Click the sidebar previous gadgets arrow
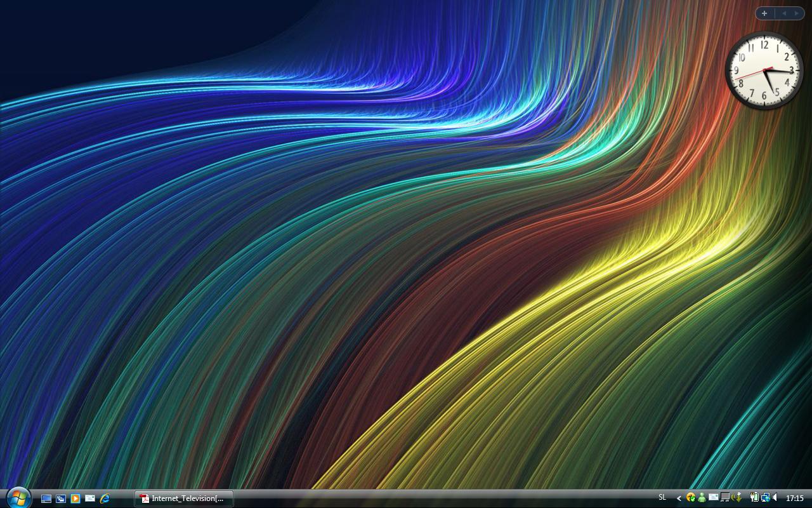812x508 pixels. [x=783, y=13]
